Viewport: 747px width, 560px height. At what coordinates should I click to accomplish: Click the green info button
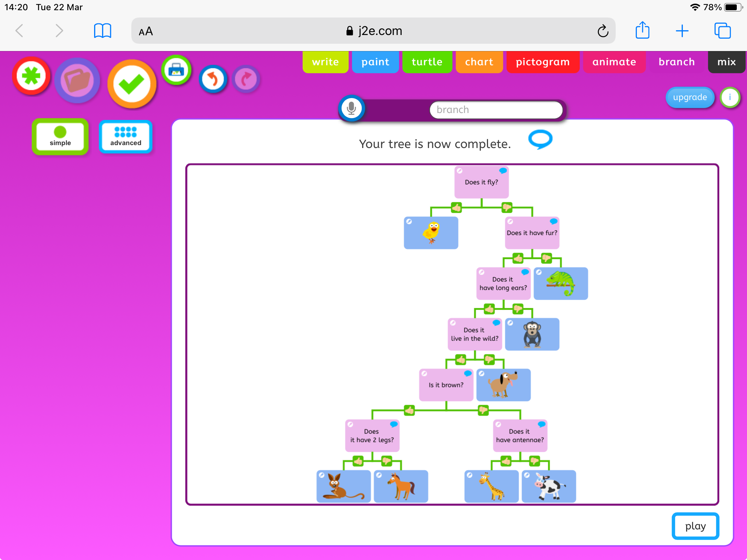pyautogui.click(x=730, y=97)
